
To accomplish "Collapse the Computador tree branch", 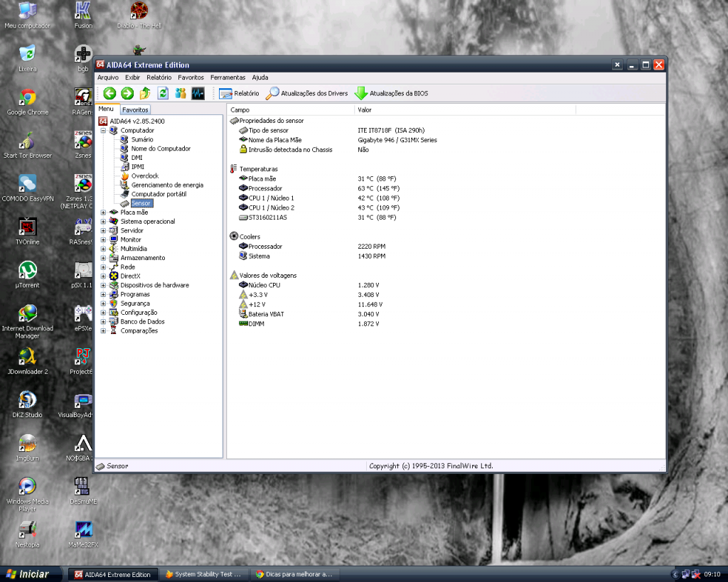I will click(x=104, y=130).
